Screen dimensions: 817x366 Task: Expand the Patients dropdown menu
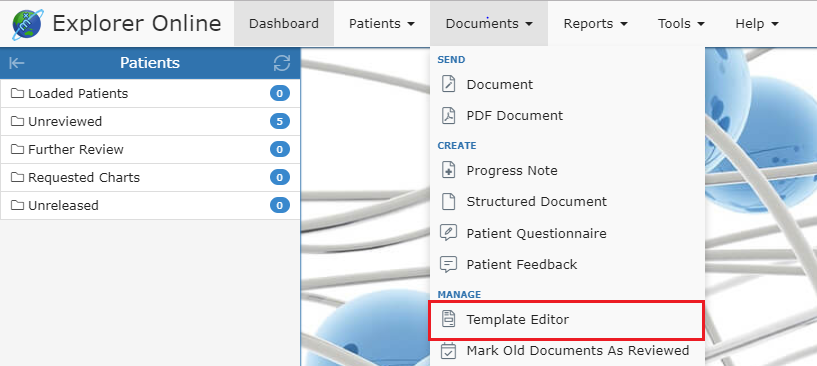point(382,23)
